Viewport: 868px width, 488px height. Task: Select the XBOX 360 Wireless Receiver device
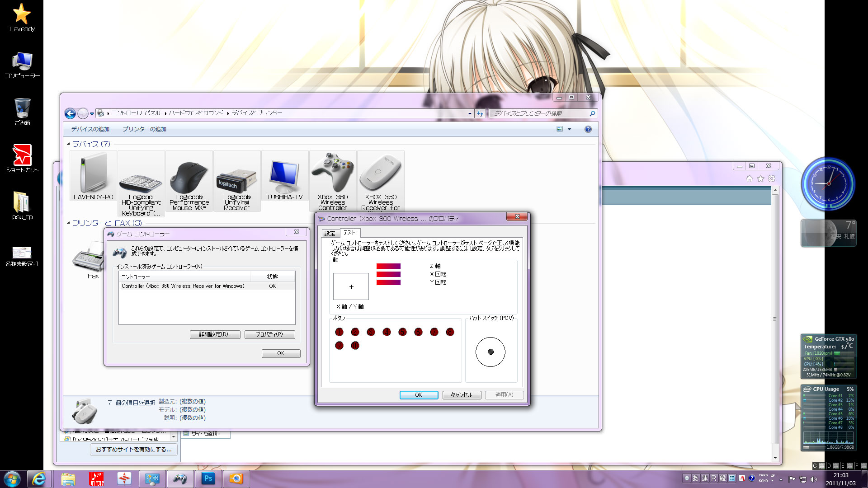click(381, 181)
